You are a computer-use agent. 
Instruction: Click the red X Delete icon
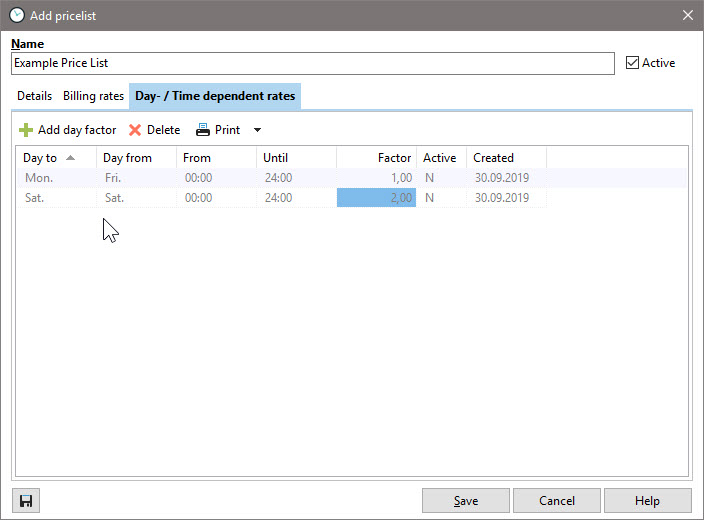[x=135, y=130]
